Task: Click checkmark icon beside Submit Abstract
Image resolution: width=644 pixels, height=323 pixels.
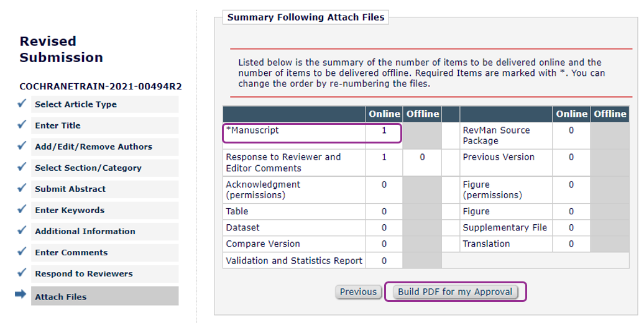Action: click(21, 188)
